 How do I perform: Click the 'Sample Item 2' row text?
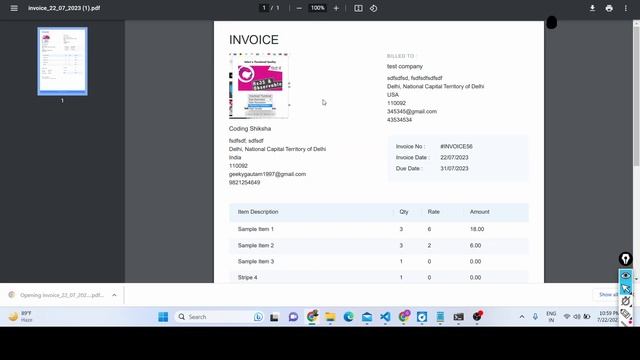pos(256,245)
